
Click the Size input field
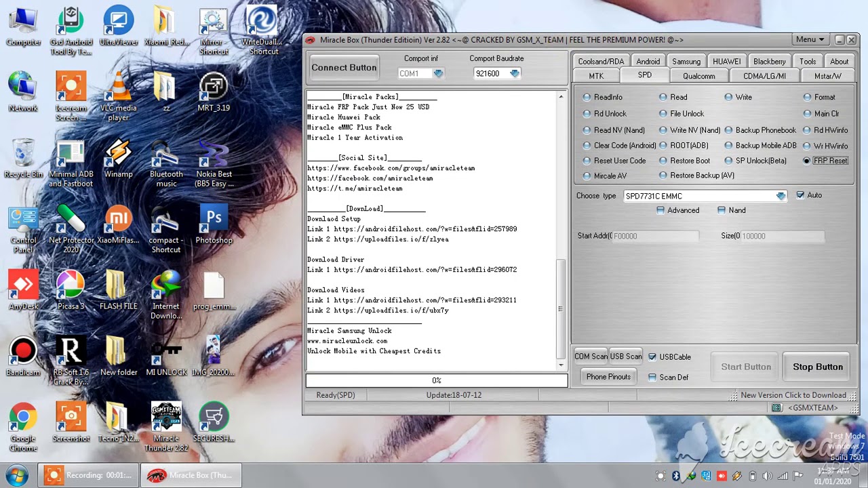pyautogui.click(x=781, y=236)
